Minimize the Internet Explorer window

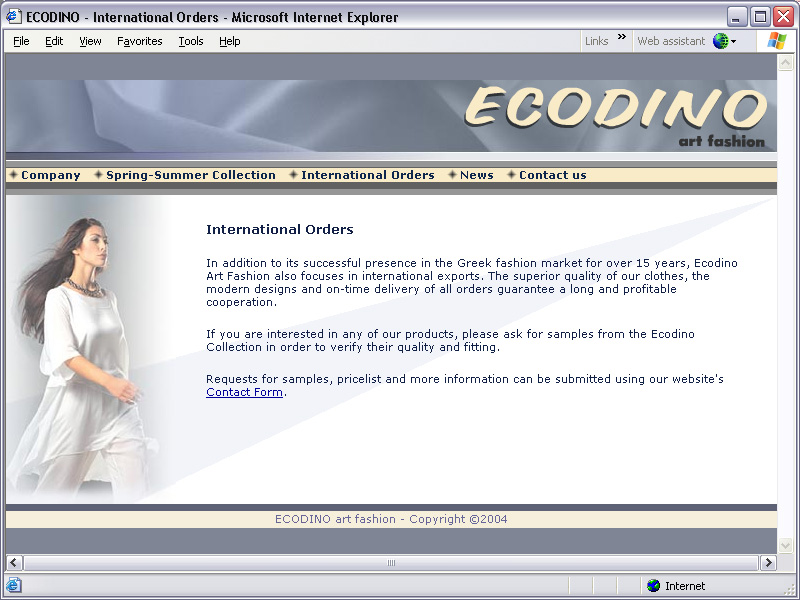coord(736,16)
